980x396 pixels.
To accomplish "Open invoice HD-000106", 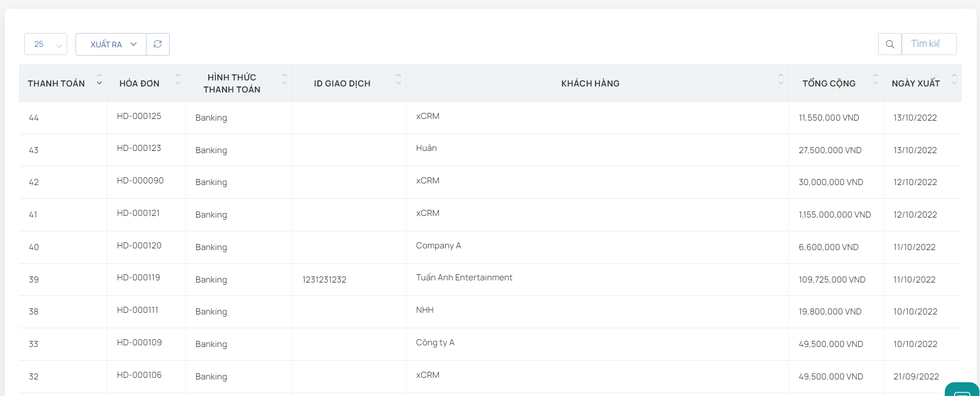I will click(x=139, y=375).
